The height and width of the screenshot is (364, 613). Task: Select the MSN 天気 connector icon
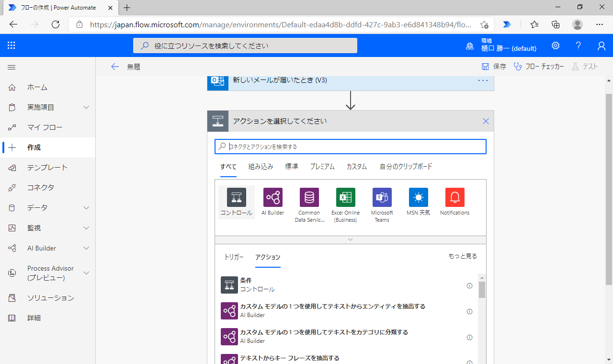[419, 197]
